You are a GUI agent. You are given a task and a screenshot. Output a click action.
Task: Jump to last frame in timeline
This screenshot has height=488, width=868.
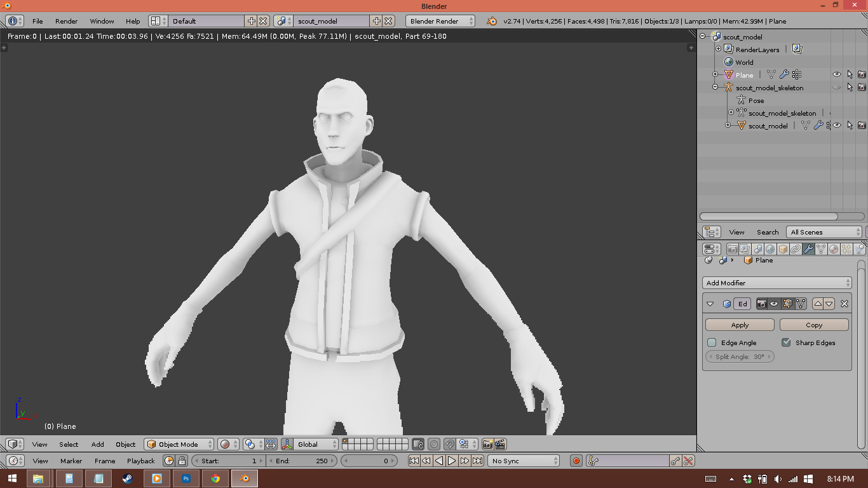pos(478,461)
